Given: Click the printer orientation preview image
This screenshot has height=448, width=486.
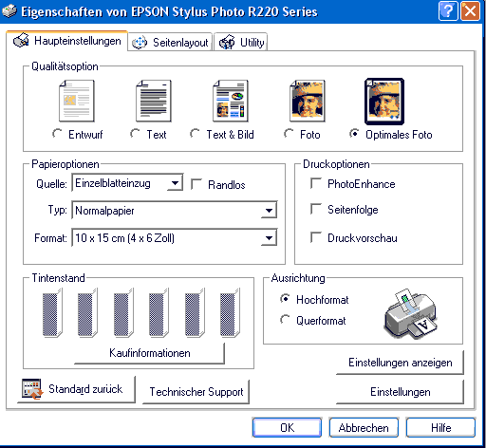Looking at the screenshot, I should (x=411, y=314).
